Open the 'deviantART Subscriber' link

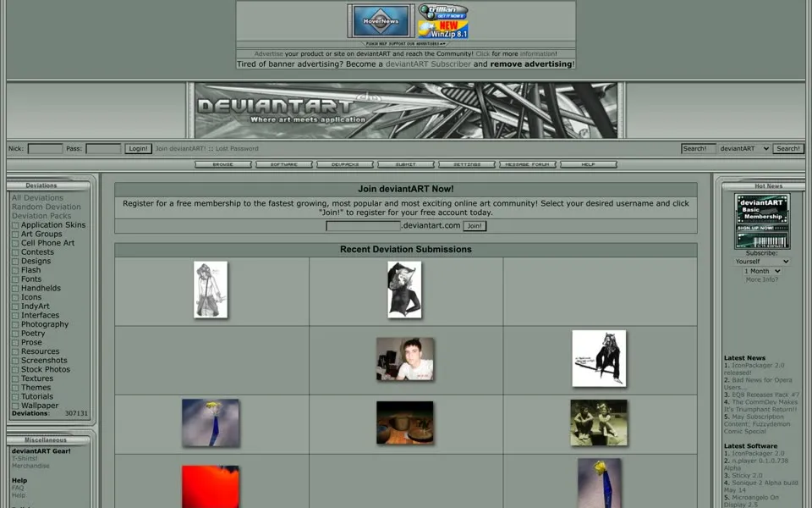point(428,64)
